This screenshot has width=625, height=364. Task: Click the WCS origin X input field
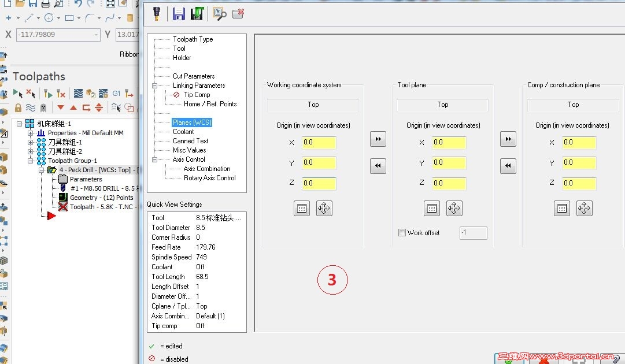pos(319,143)
